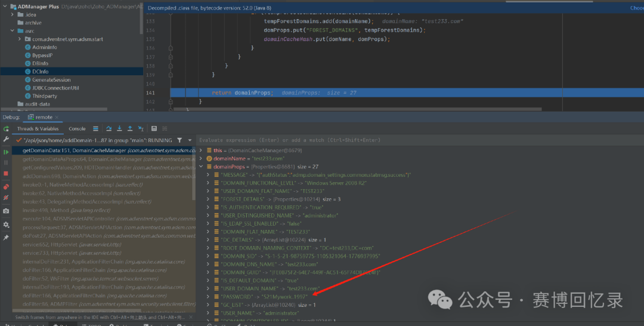Expand the com.adventnet.sym.adsm.start package
This screenshot has height=326, width=644.
point(19,39)
